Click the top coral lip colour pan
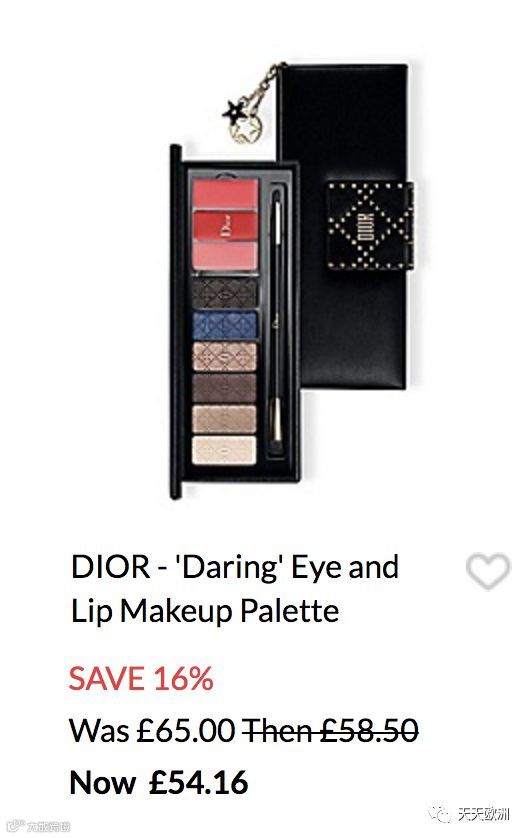526x838 pixels. [225, 194]
